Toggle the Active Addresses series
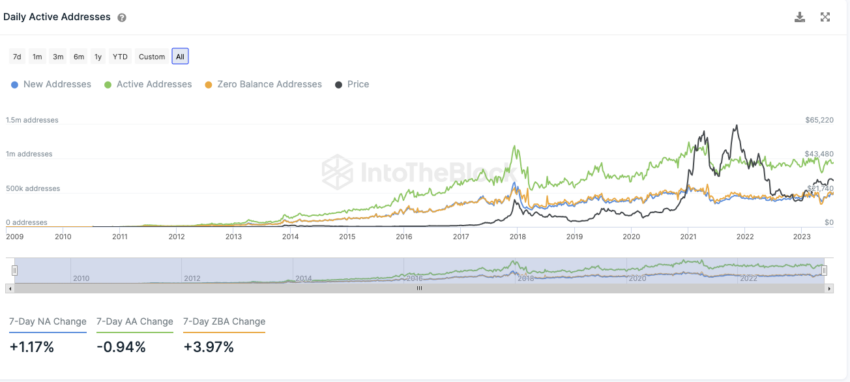This screenshot has width=850, height=382. click(148, 85)
